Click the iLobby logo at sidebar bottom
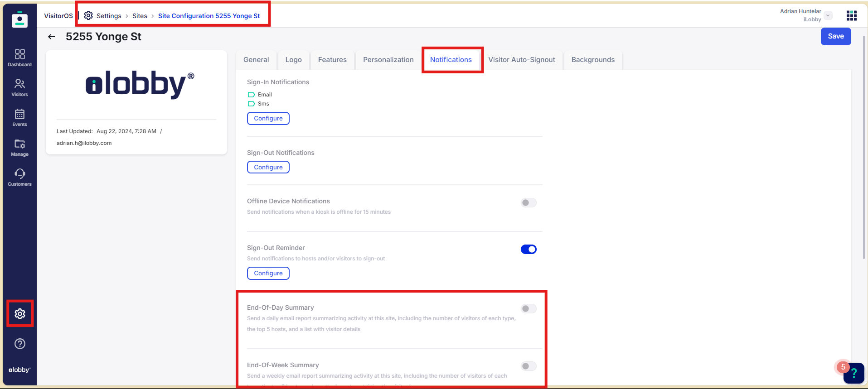868x389 pixels. [19, 370]
